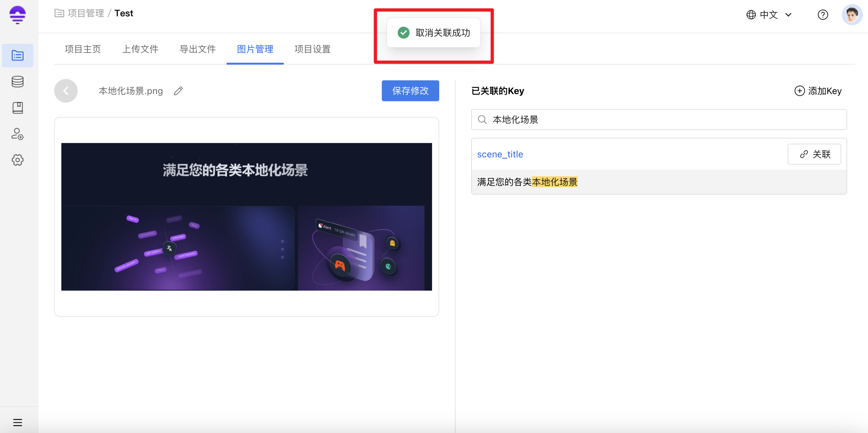
Task: Click the pencil icon to rename 本地化场景.png
Action: (x=178, y=91)
